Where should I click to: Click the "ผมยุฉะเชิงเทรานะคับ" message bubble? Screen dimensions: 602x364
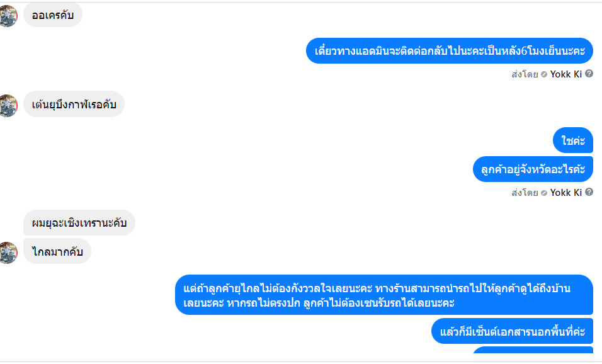tap(79, 222)
